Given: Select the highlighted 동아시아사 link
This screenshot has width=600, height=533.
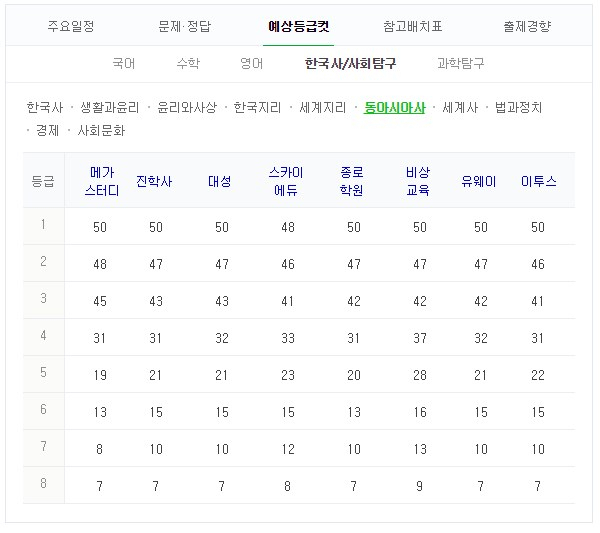Looking at the screenshot, I should point(394,107).
